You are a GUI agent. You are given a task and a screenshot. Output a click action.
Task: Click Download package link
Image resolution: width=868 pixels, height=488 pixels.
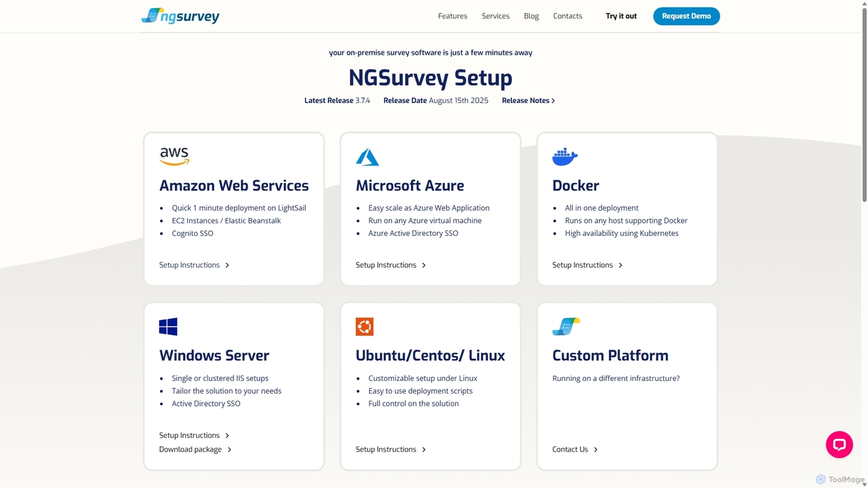point(191,449)
